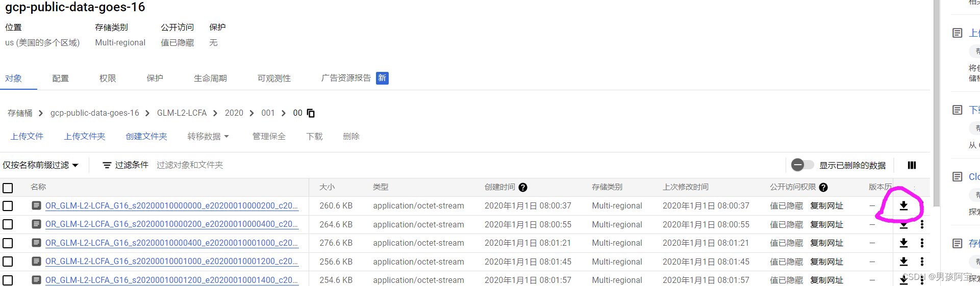Toggle 显示已删除的数据 switch
The width and height of the screenshot is (980, 286).
pyautogui.click(x=802, y=165)
